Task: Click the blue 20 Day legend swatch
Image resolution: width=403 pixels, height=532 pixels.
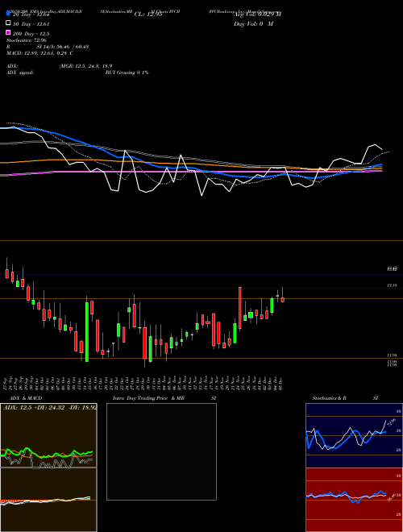Action: [8, 14]
